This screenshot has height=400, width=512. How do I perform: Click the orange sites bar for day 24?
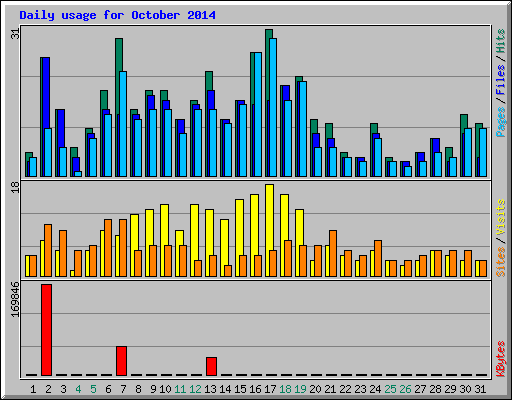378,258
